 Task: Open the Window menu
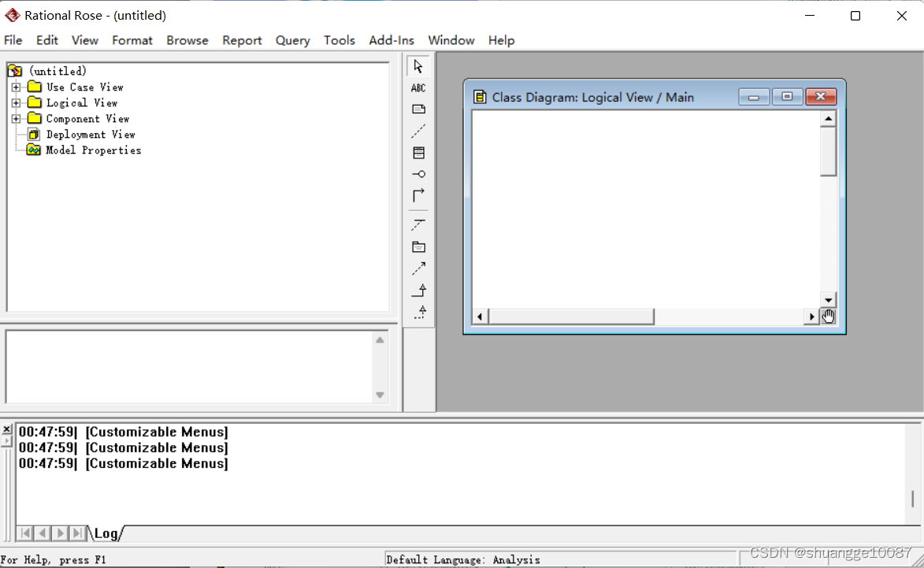451,40
